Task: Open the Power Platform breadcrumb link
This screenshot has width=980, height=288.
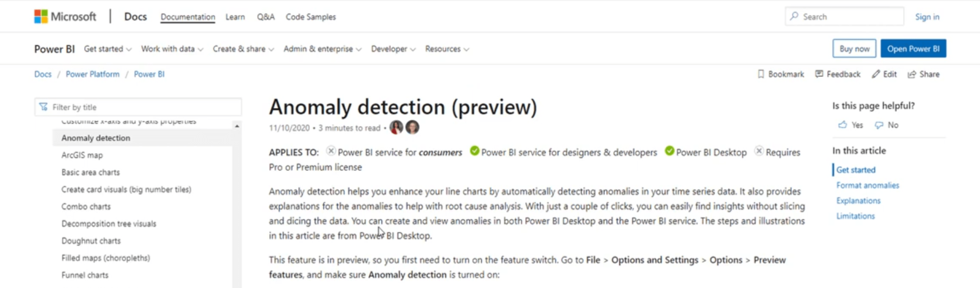Action: [93, 74]
